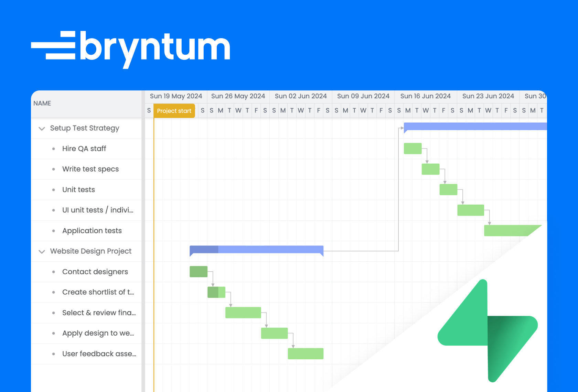Click the Sun 19 May 2024 header cell

[x=176, y=96]
